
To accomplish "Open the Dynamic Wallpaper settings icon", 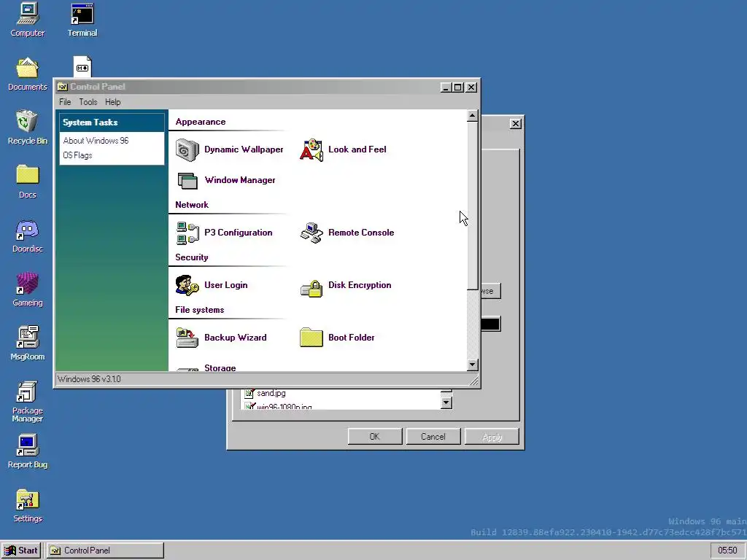I will click(187, 150).
